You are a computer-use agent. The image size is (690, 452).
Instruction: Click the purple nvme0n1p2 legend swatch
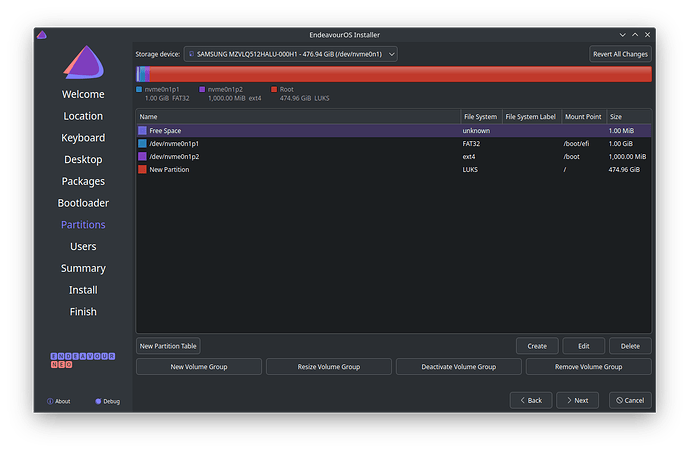coord(202,89)
